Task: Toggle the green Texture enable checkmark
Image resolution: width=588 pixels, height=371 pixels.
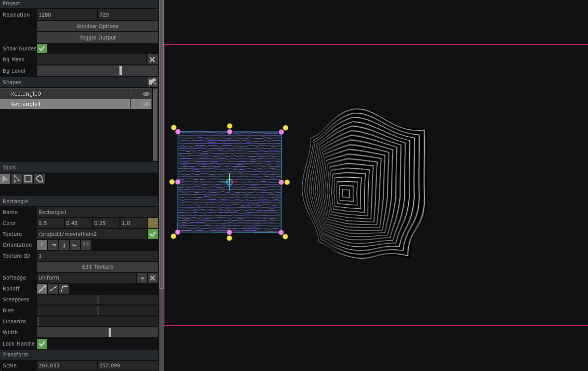Action: pyautogui.click(x=153, y=234)
